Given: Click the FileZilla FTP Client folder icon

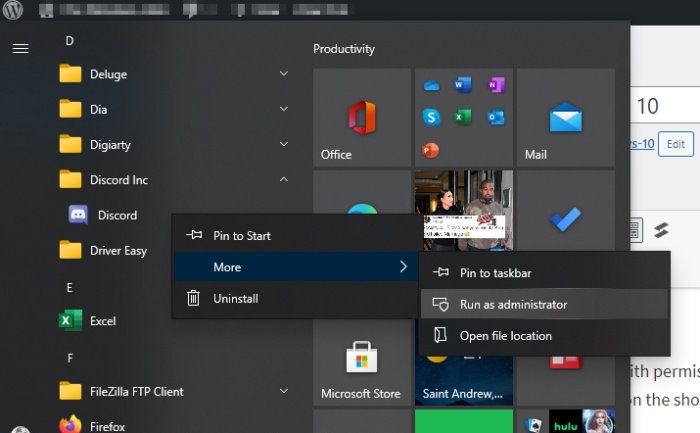Looking at the screenshot, I should pyautogui.click(x=70, y=391).
